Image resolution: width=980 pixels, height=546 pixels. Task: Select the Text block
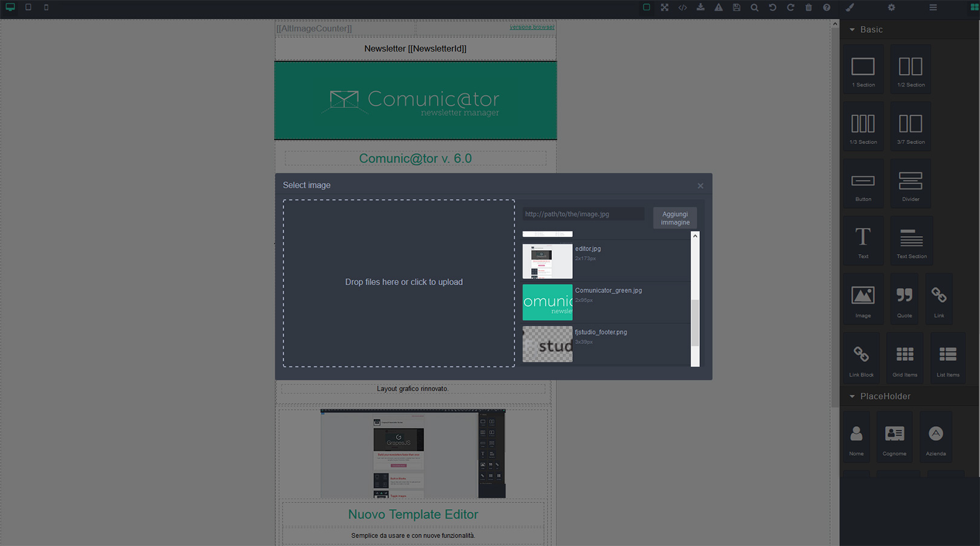[863, 241]
